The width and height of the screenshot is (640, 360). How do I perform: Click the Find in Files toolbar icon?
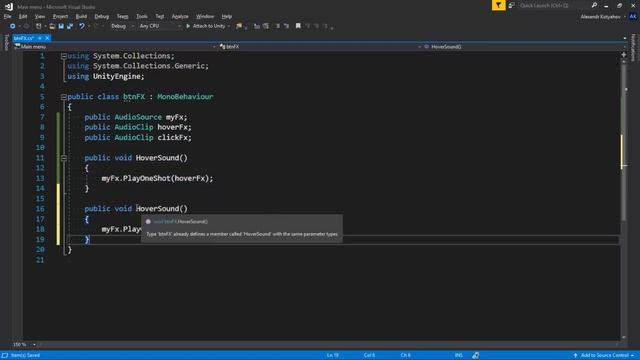coord(239,26)
